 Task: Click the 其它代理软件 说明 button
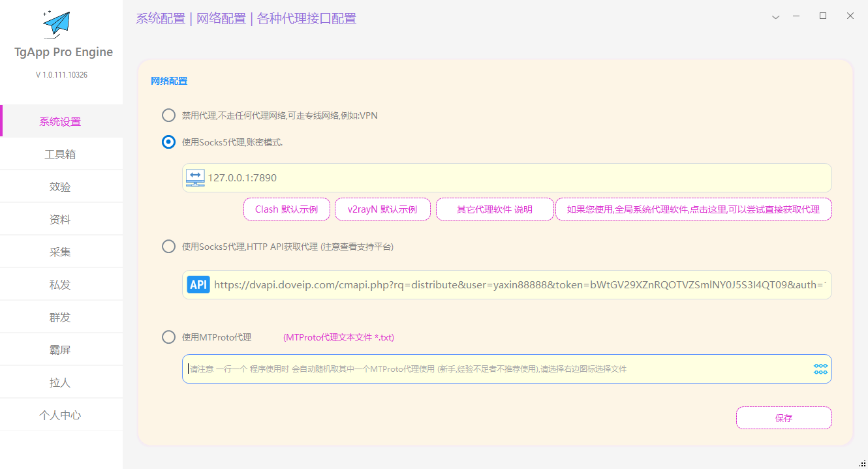coord(494,209)
